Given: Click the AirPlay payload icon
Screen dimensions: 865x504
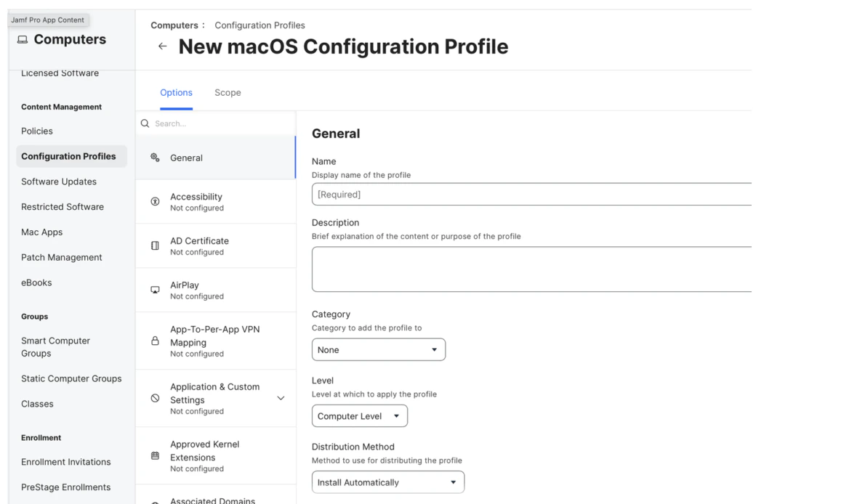Looking at the screenshot, I should tap(154, 290).
